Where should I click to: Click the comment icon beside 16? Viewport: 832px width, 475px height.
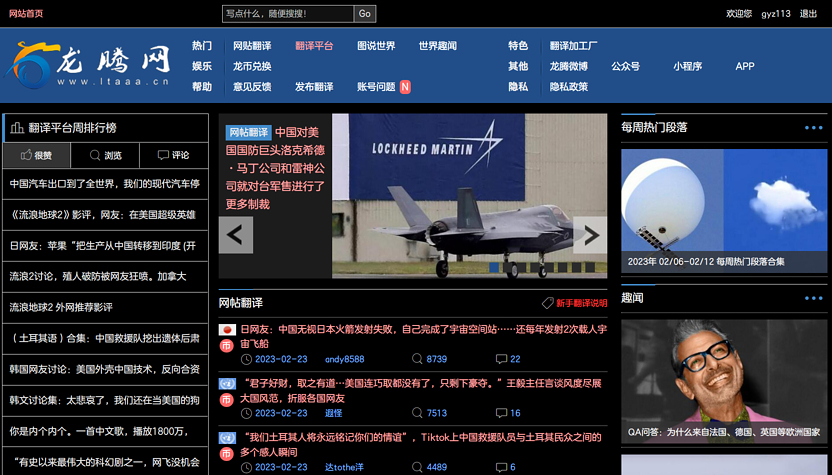(501, 413)
